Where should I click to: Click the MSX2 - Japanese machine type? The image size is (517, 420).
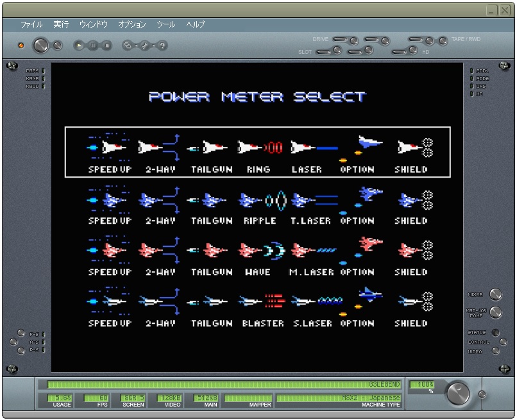click(x=338, y=398)
